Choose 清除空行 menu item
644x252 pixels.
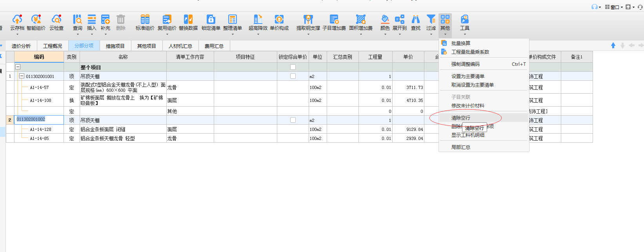484,118
